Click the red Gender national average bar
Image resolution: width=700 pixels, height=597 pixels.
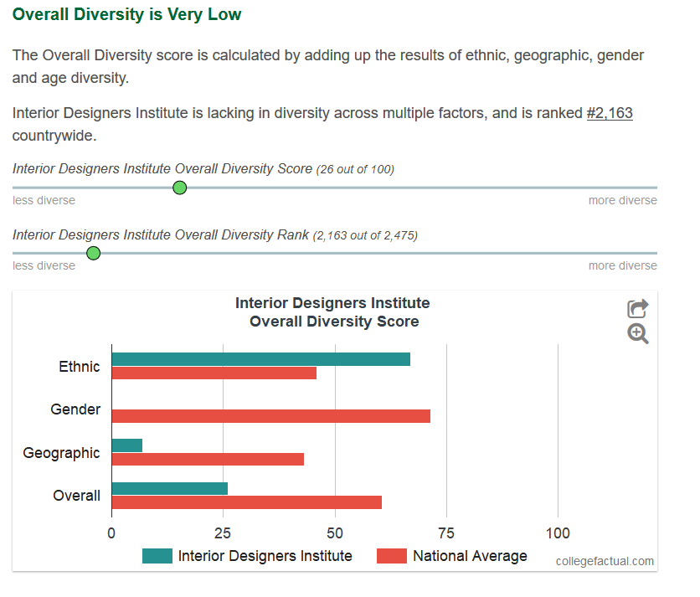271,416
